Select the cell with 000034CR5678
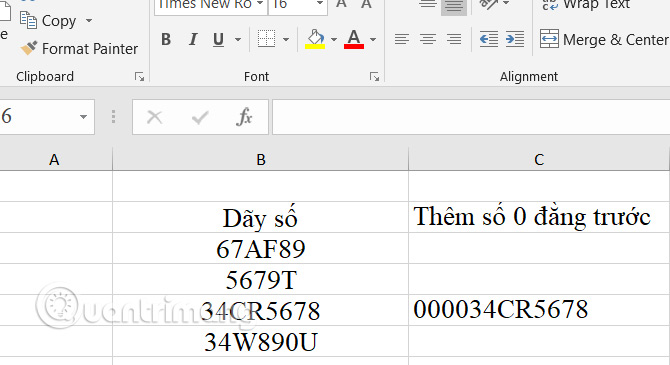The image size is (670, 365). point(539,310)
